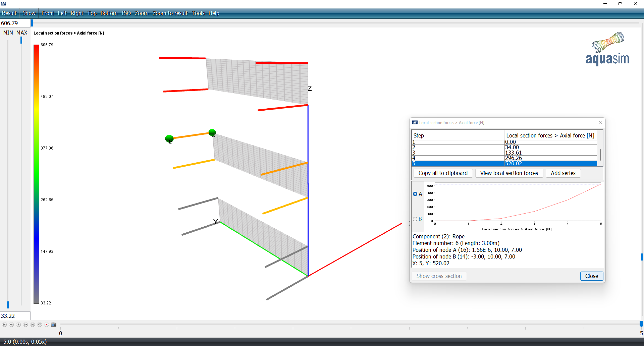Image resolution: width=644 pixels, height=346 pixels.
Task: Select node B radio button
Action: (x=415, y=219)
